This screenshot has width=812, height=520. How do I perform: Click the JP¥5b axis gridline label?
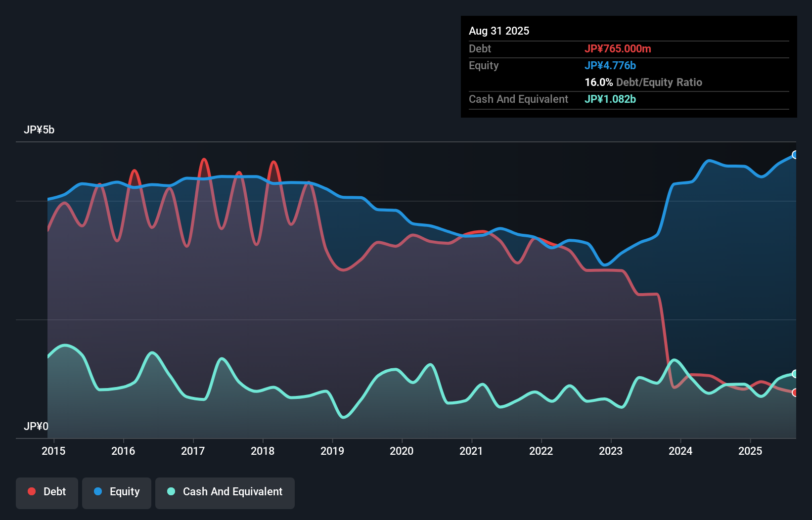pyautogui.click(x=40, y=130)
